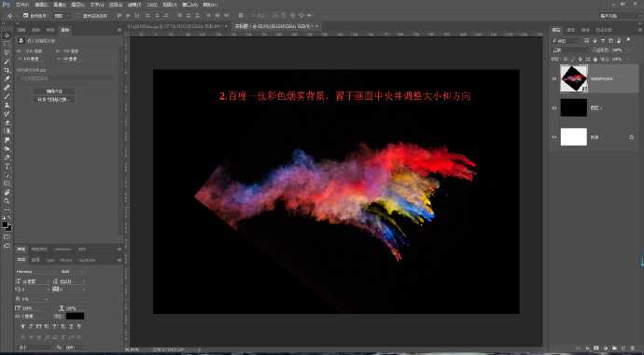Viewport: 644px width, 355px height.
Task: Select the History Brush tool
Action: coord(7,114)
